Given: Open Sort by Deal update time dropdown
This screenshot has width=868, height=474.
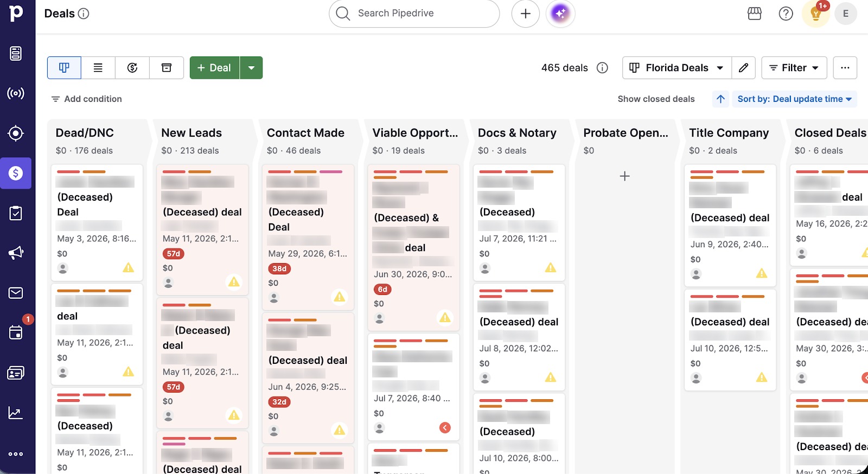Looking at the screenshot, I should [795, 99].
